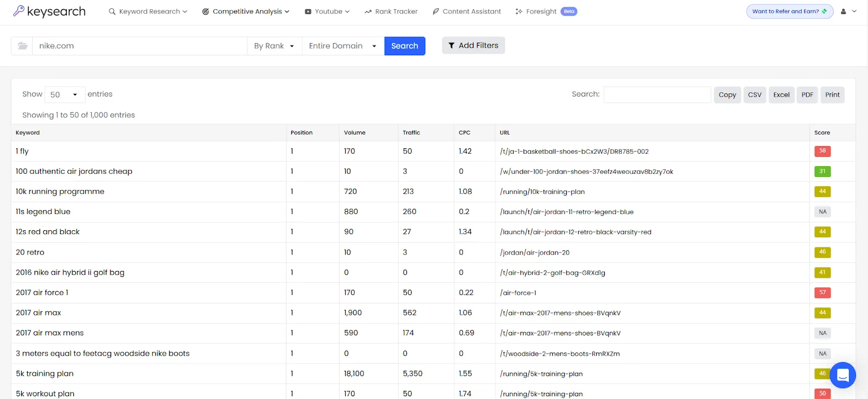
Task: Open the Entire Domain dropdown
Action: (343, 46)
